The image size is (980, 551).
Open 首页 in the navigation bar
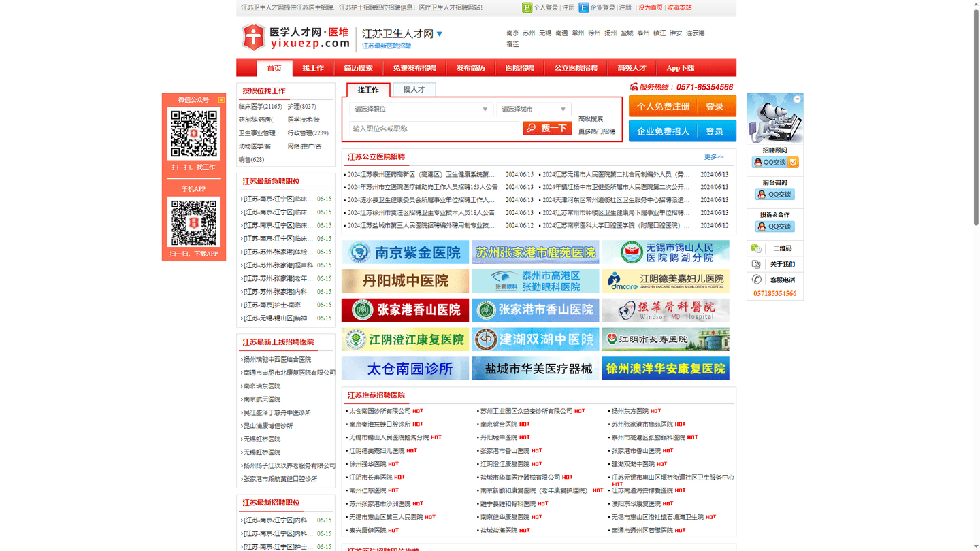pos(274,68)
